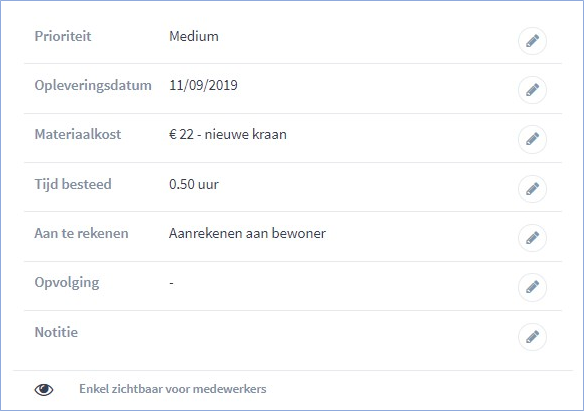The image size is (584, 411).
Task: Click the Notitie label
Action: coord(56,332)
